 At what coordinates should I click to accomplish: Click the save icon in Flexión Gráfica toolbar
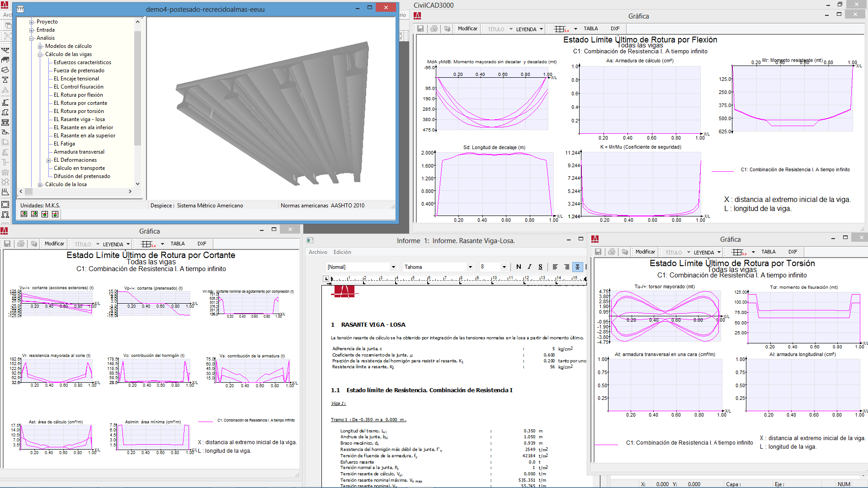click(x=420, y=28)
